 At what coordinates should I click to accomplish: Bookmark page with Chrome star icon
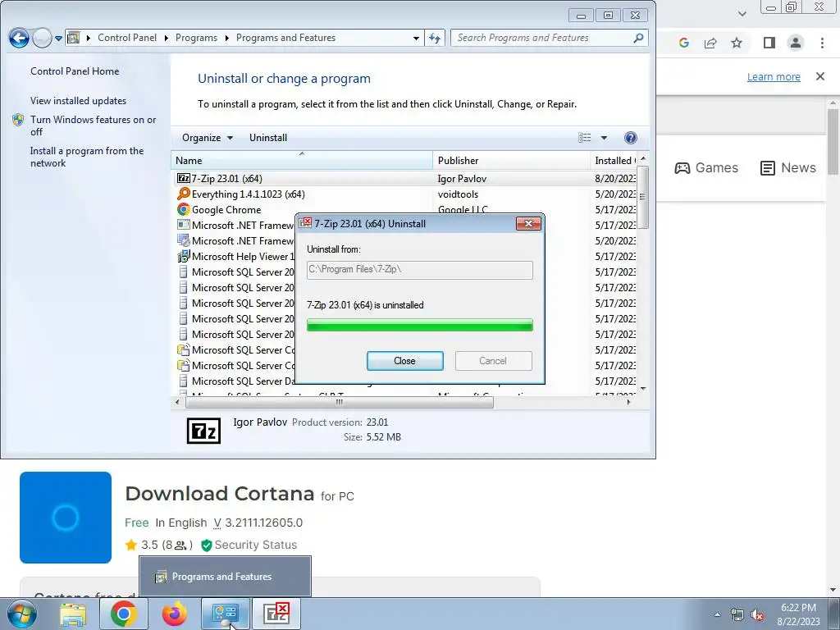(x=737, y=43)
